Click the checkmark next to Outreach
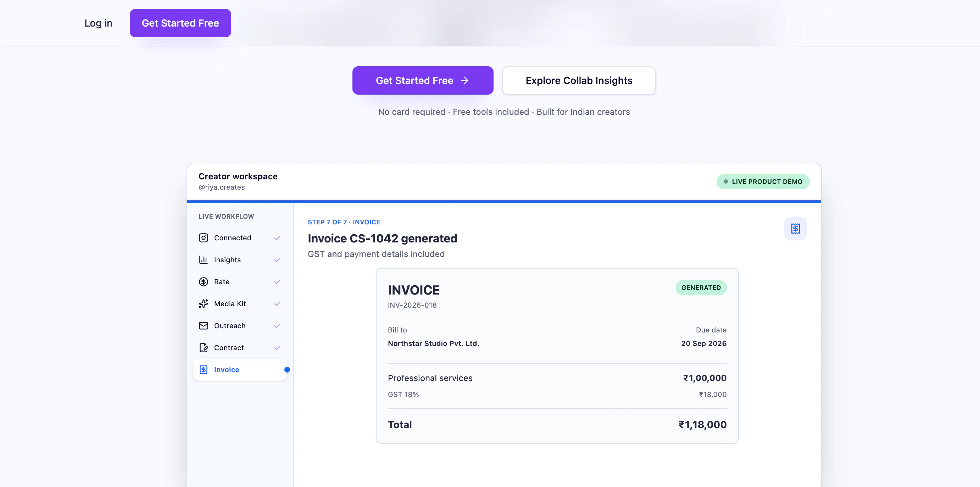The image size is (980, 487). click(277, 326)
